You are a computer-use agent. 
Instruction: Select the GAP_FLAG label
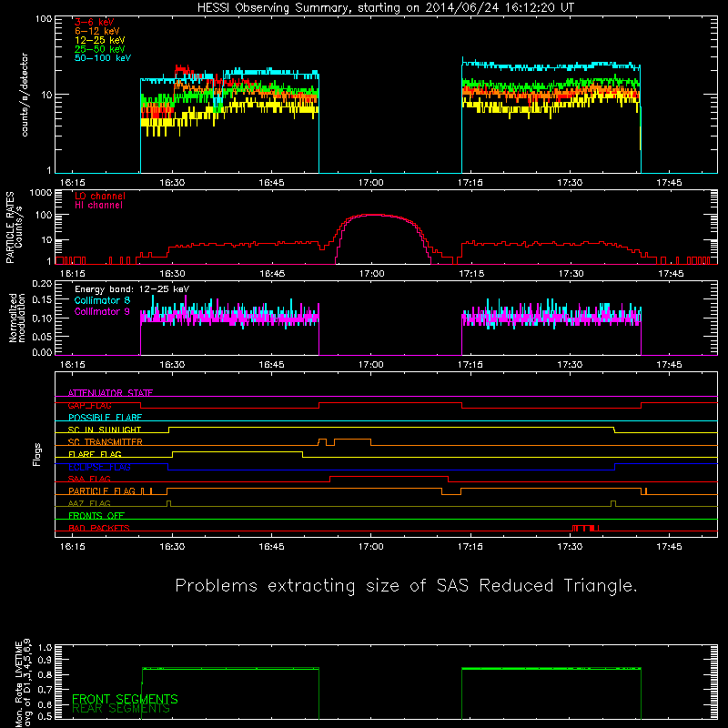(x=89, y=405)
